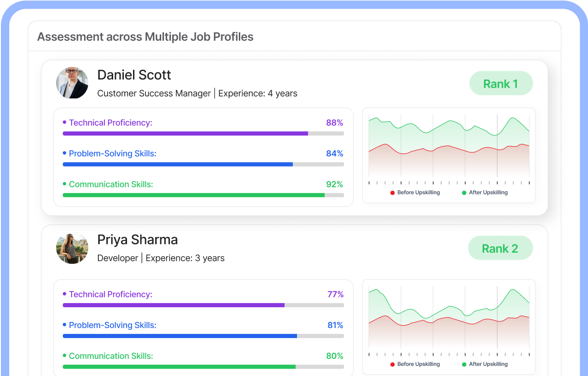
Task: Click Daniel Scott's Communication Skills progress bar
Action: [x=203, y=195]
